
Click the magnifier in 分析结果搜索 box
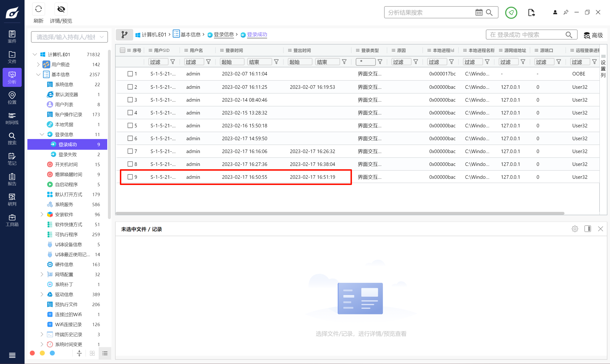point(489,12)
